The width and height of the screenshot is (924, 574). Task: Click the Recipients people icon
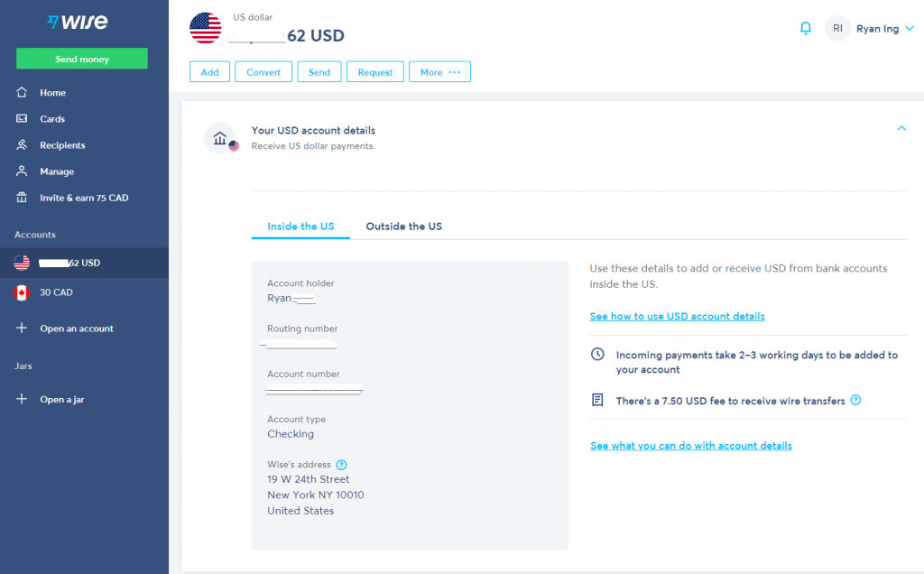[x=22, y=144]
